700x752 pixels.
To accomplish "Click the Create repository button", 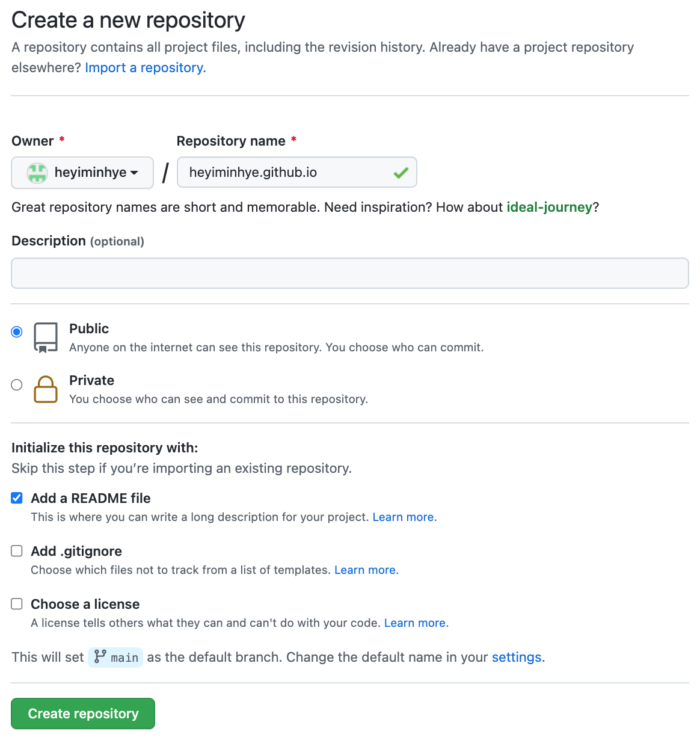I will (83, 713).
